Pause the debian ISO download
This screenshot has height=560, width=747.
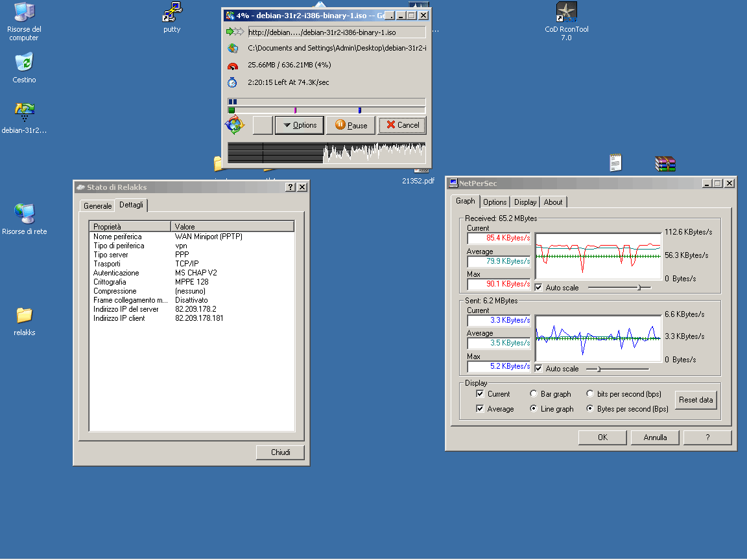tap(351, 125)
